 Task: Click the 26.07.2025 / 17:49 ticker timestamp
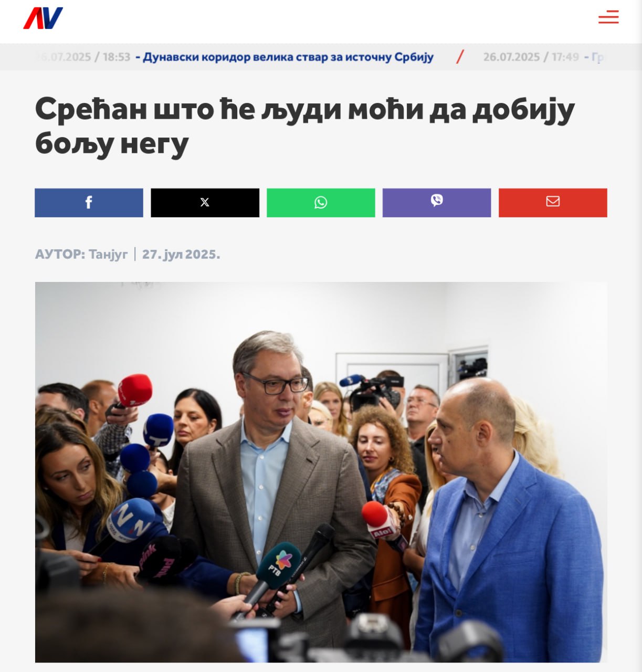tap(531, 57)
